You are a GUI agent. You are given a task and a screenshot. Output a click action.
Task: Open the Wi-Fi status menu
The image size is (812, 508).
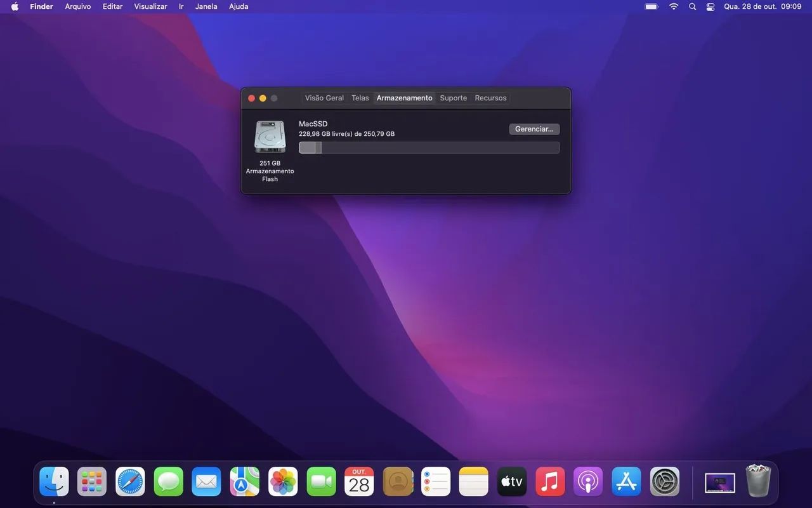674,6
